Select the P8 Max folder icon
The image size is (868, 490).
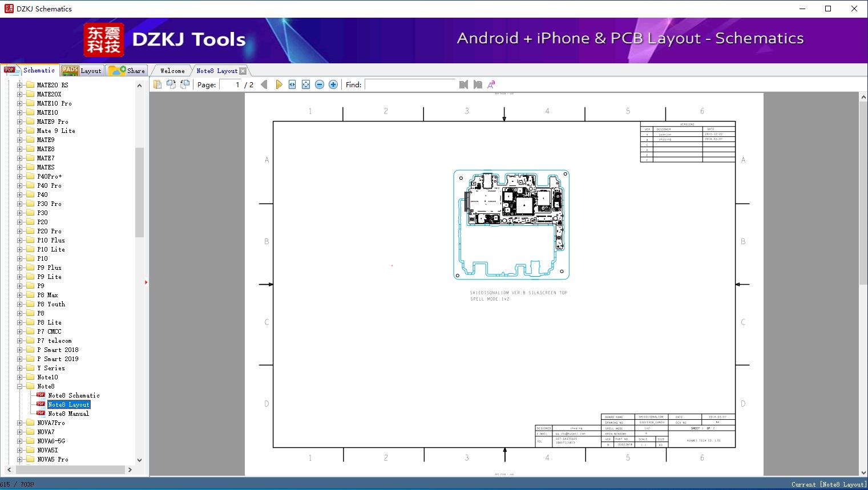(30, 295)
